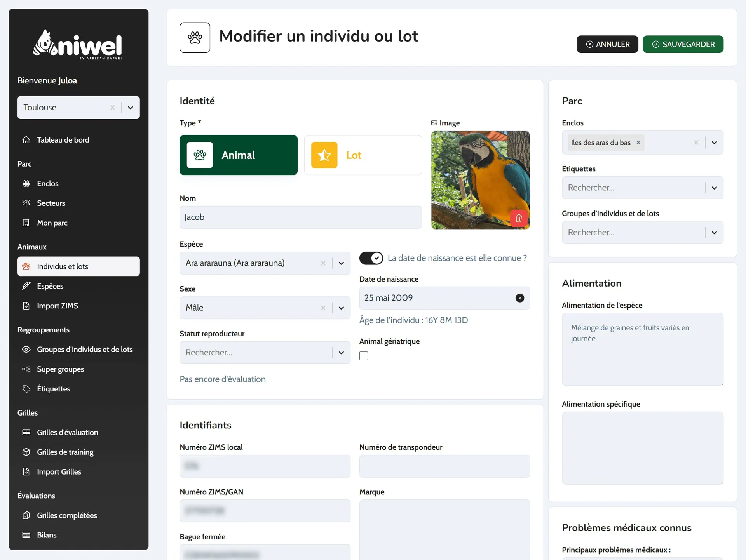Clear the Sexe Mâle selection
Image resolution: width=746 pixels, height=560 pixels.
point(323,308)
